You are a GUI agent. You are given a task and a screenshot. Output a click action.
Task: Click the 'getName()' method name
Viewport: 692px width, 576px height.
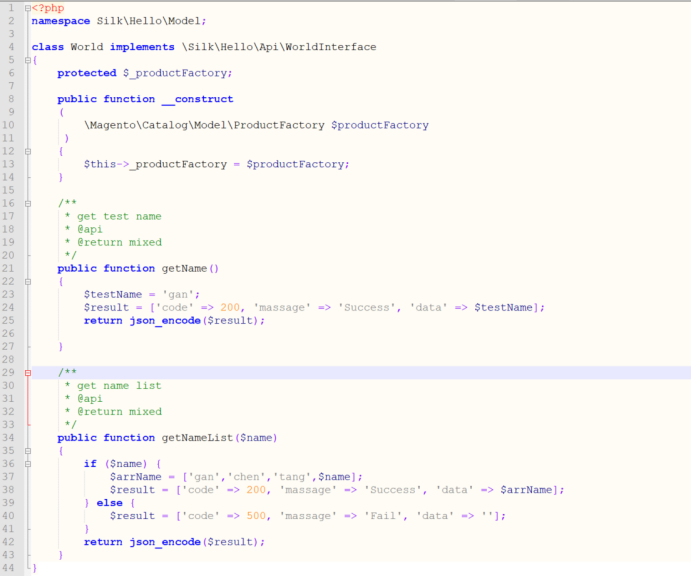190,268
